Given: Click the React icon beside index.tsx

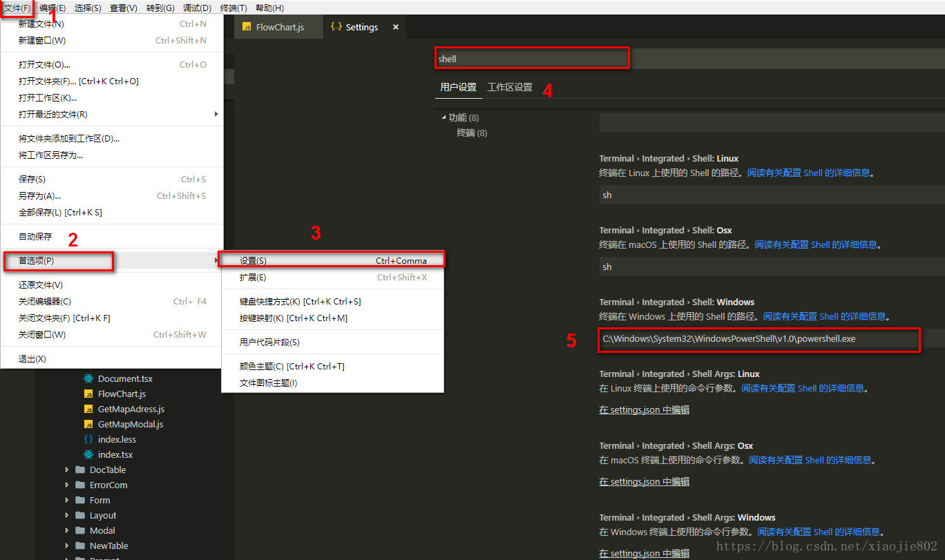Looking at the screenshot, I should tap(88, 454).
